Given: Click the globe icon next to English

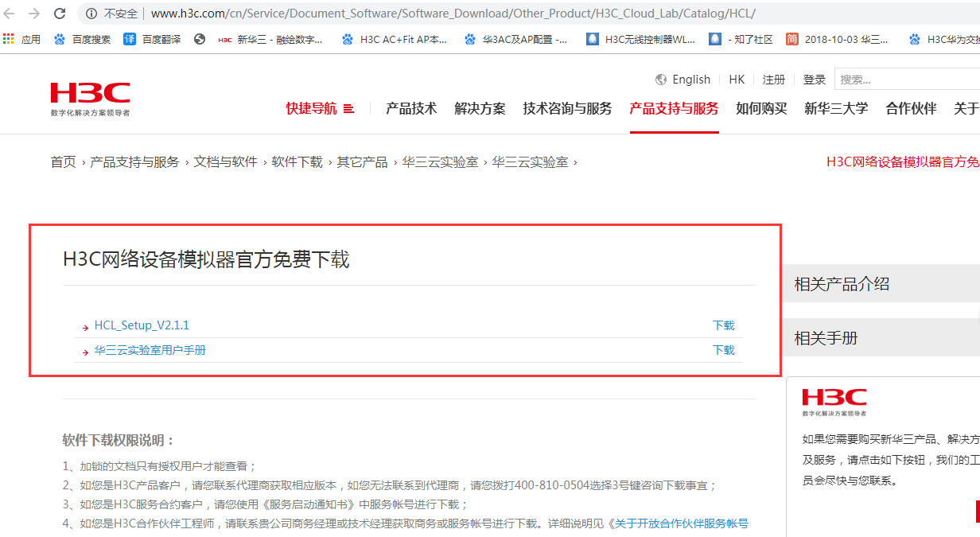Looking at the screenshot, I should (661, 80).
